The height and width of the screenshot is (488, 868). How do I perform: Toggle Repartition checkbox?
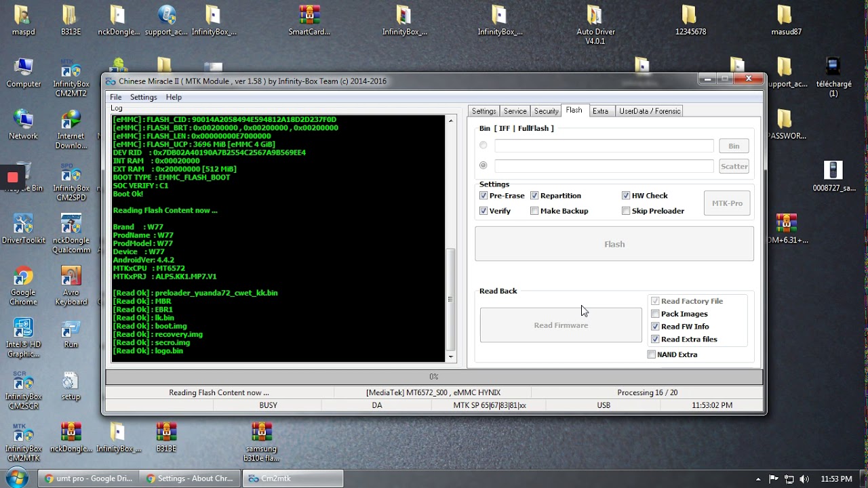click(534, 195)
